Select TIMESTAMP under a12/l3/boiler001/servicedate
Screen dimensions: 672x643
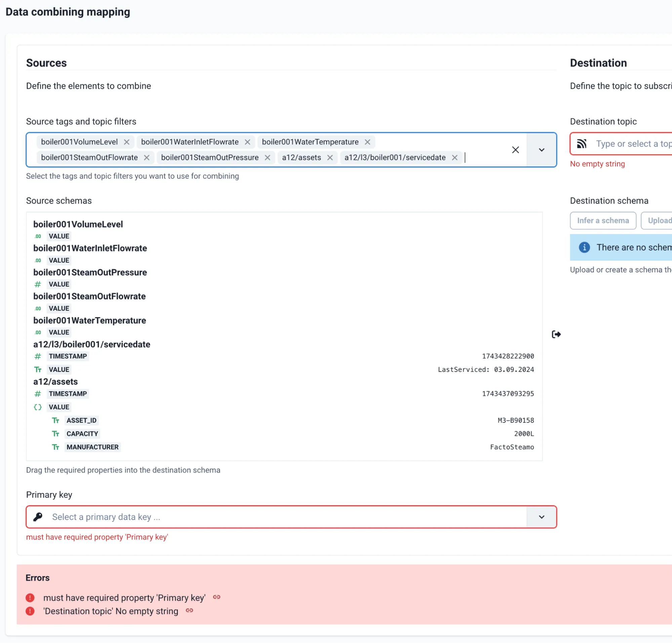point(68,356)
